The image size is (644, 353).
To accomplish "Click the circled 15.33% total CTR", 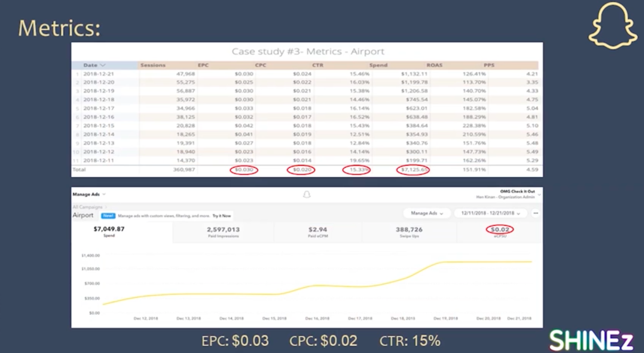I will pyautogui.click(x=356, y=170).
